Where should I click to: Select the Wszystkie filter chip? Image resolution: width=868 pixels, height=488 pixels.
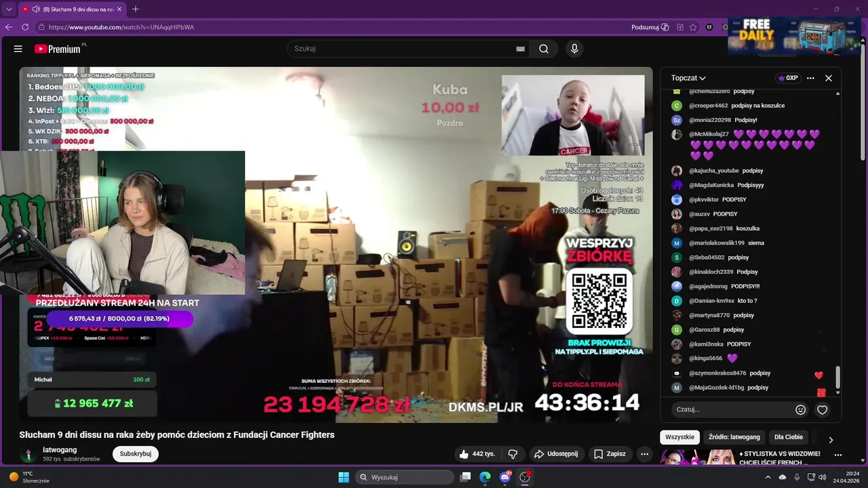click(x=679, y=437)
